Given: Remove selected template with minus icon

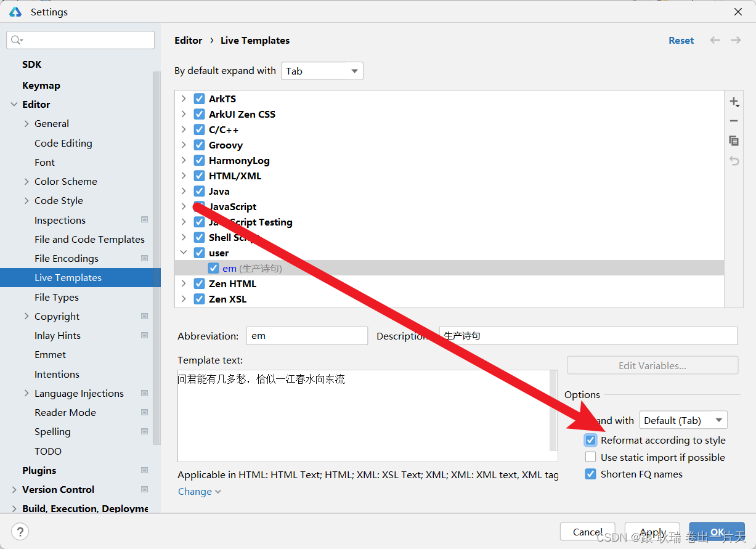Looking at the screenshot, I should (x=734, y=121).
